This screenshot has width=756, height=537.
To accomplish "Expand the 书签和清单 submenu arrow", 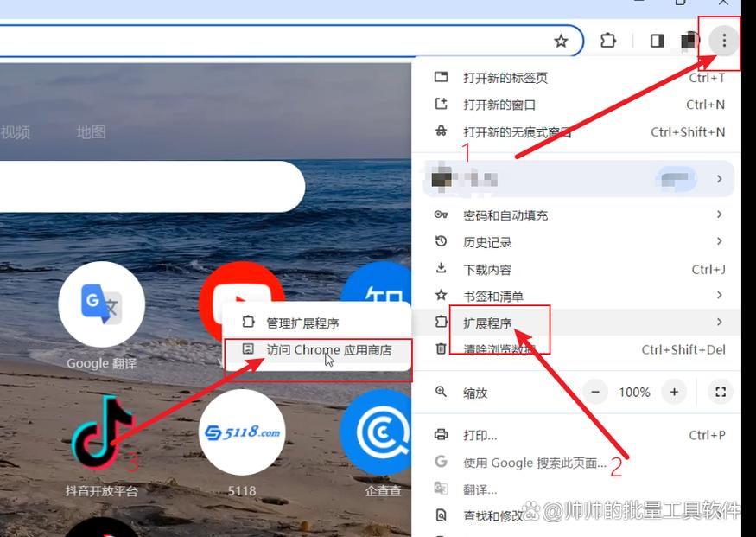I will [x=720, y=295].
